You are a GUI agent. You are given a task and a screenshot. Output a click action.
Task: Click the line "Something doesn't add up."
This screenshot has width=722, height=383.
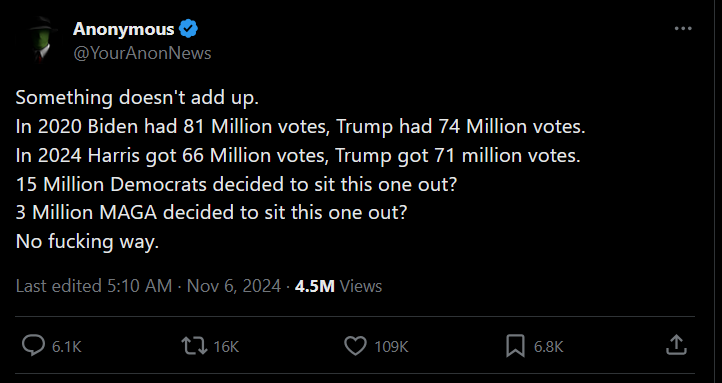(137, 98)
